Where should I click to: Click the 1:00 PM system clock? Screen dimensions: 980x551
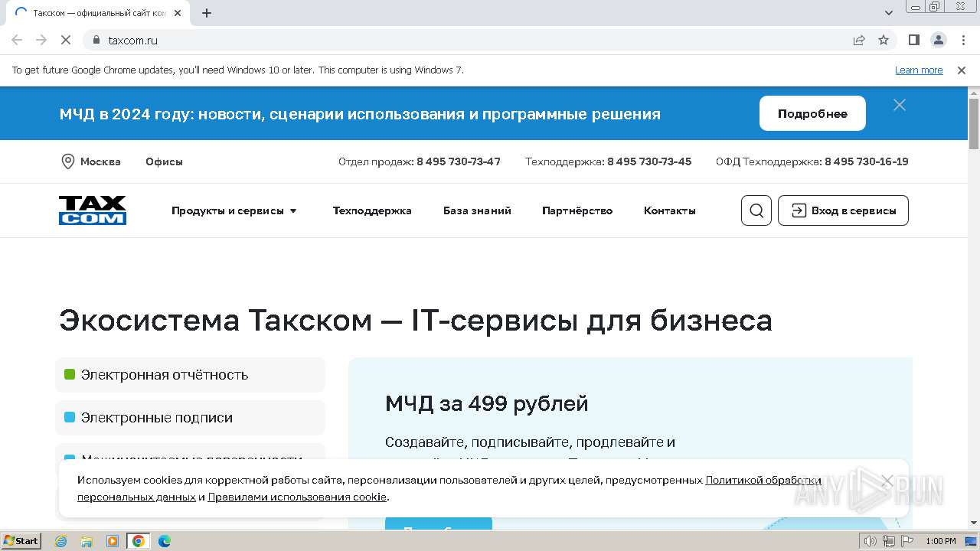tap(940, 541)
